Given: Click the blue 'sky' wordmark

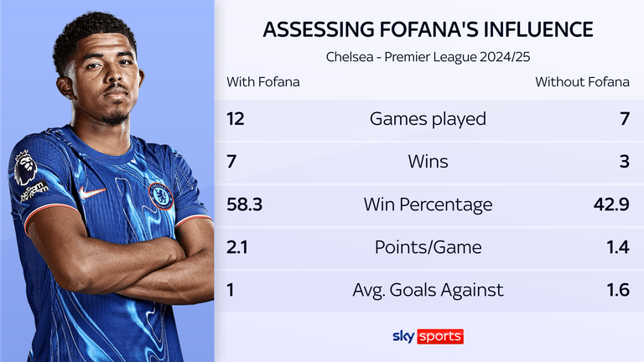Looking at the screenshot, I should [403, 337].
